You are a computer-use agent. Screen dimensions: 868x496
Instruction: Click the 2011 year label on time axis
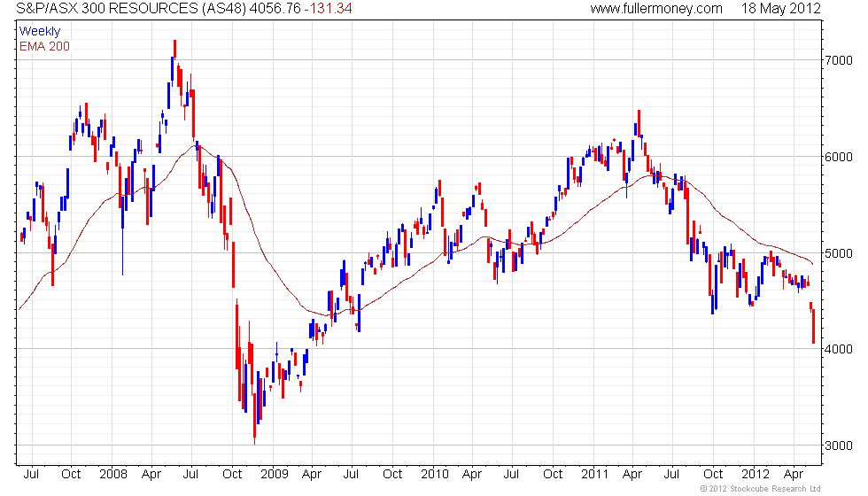594,474
